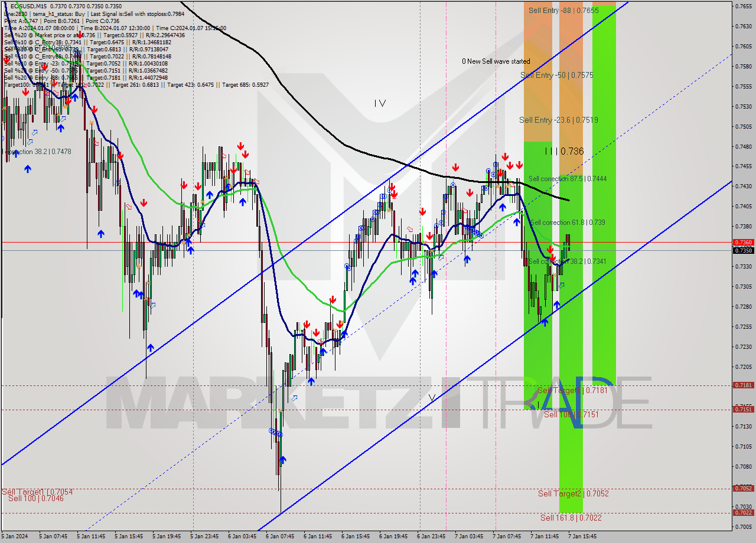Click the 'Sell 161.8 | 0.7022' label

point(571,518)
